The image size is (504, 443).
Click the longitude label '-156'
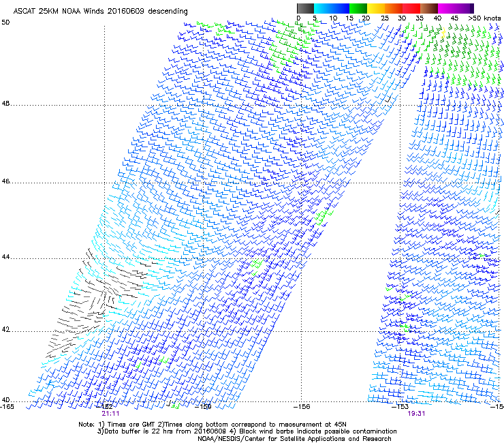(302, 407)
